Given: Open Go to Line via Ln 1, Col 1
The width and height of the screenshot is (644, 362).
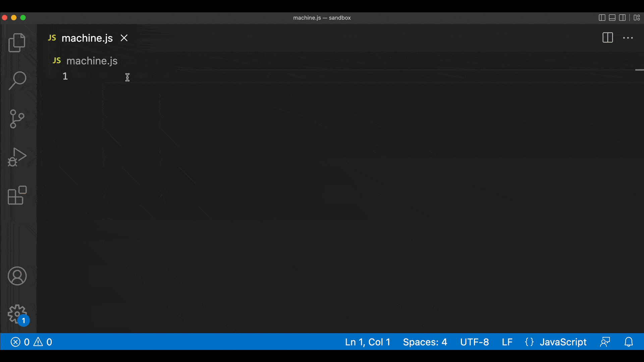Looking at the screenshot, I should 367,342.
